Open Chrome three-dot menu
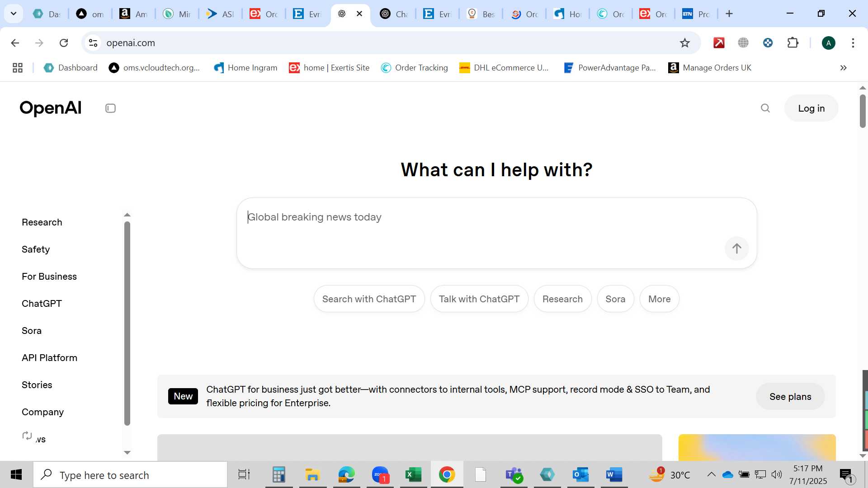This screenshot has width=868, height=488. 853,43
